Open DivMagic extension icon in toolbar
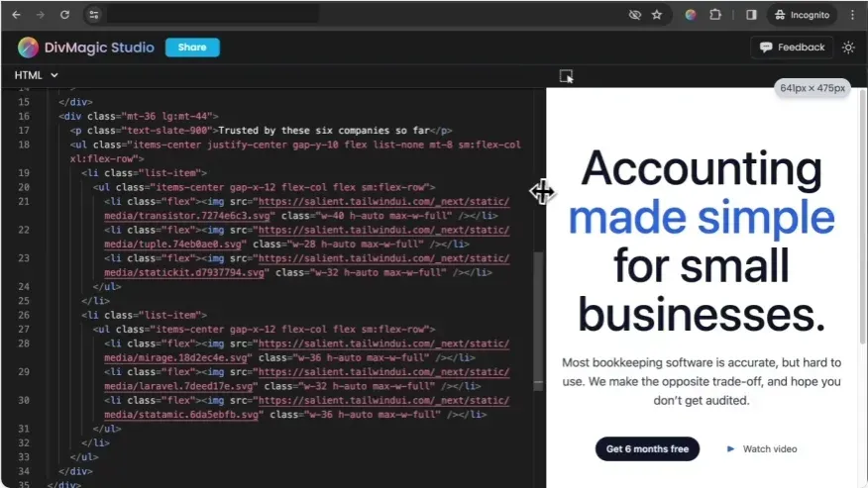 tap(691, 15)
